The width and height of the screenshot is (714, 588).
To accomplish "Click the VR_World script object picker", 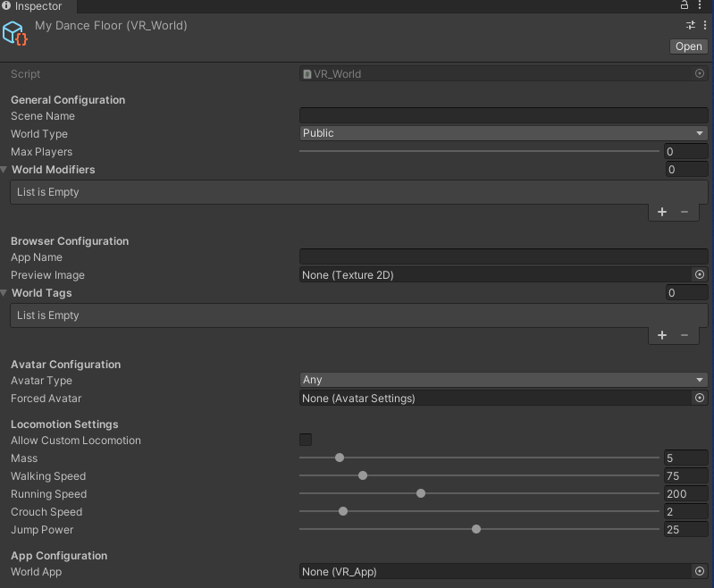I will [x=700, y=74].
